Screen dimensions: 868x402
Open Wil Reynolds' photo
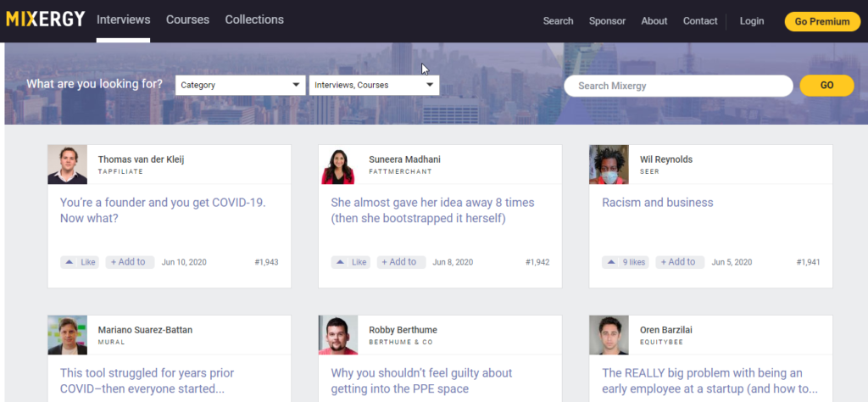point(609,165)
